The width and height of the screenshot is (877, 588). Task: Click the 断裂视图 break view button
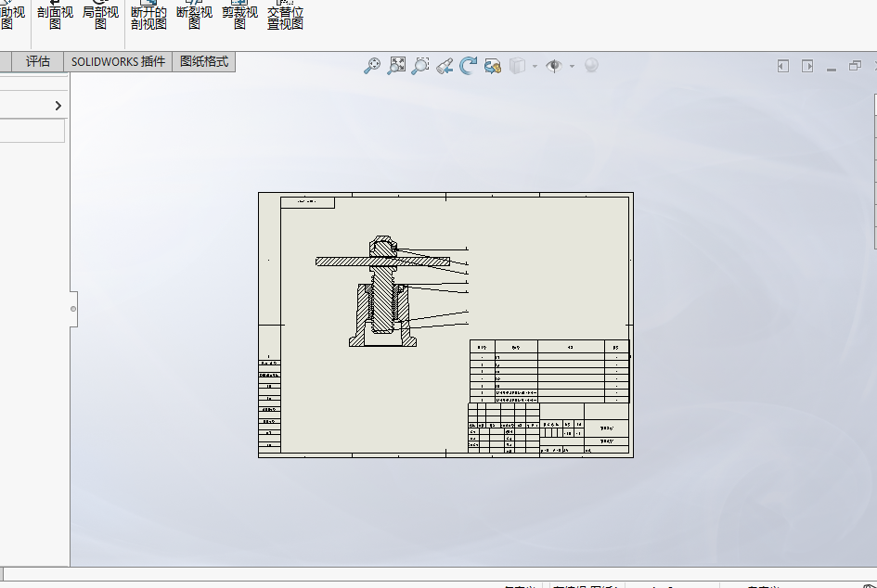[194, 17]
